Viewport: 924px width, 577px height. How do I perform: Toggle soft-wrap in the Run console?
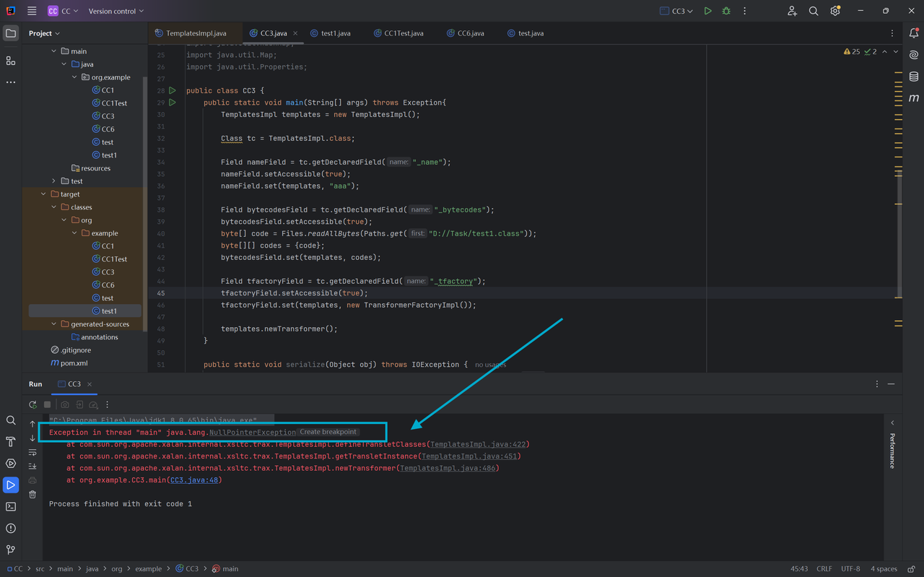[32, 453]
